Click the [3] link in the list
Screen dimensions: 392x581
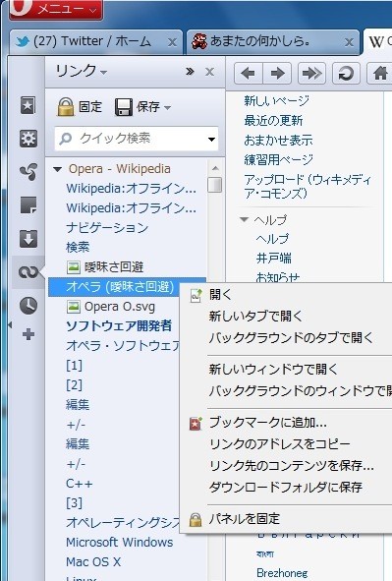(x=74, y=502)
